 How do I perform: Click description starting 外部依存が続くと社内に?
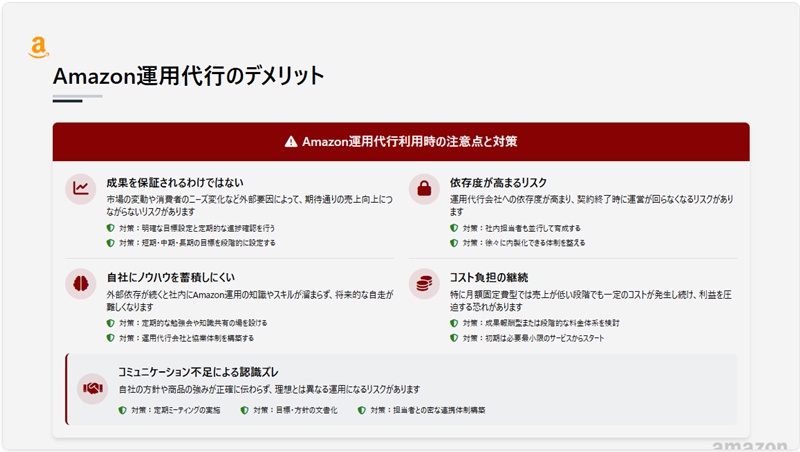click(x=250, y=300)
